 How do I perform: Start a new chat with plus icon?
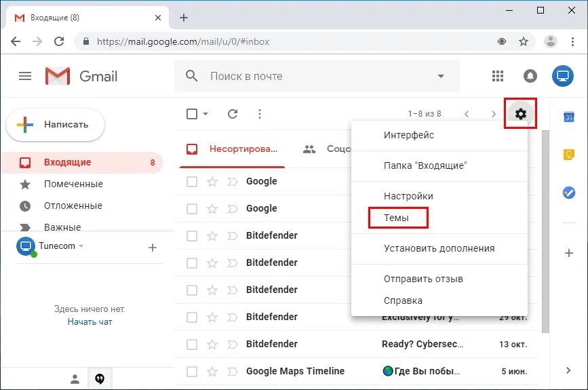[152, 247]
